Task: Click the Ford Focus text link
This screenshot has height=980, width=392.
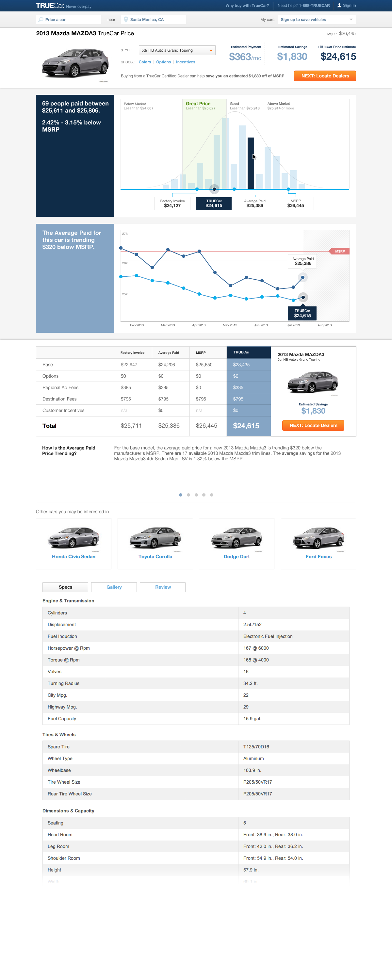Action: pyautogui.click(x=318, y=556)
